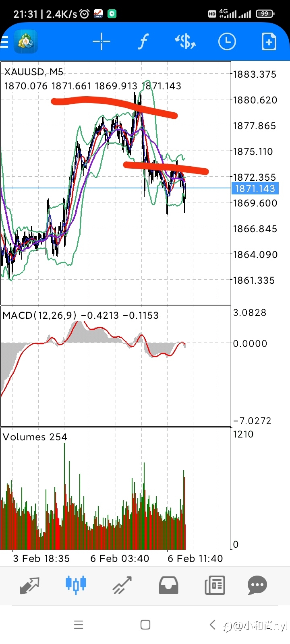Tap the 1869.600 price scale value
Image resolution: width=290 pixels, height=644 pixels.
(x=255, y=203)
